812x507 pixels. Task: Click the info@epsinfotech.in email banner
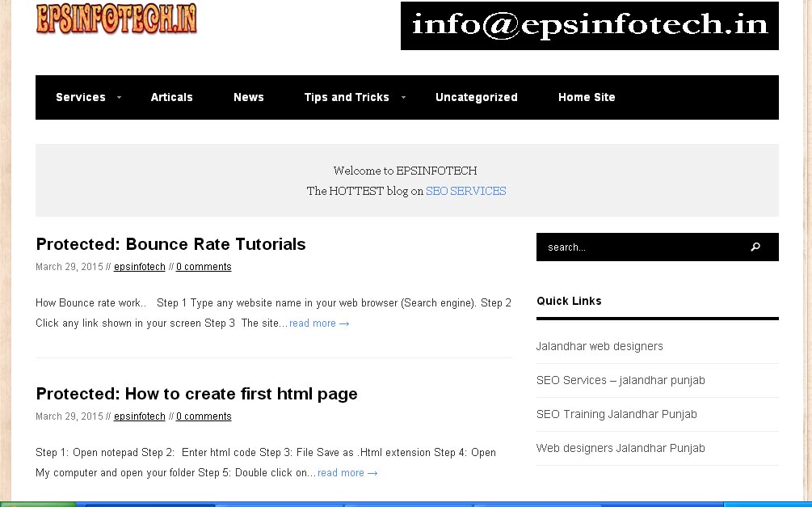(589, 25)
